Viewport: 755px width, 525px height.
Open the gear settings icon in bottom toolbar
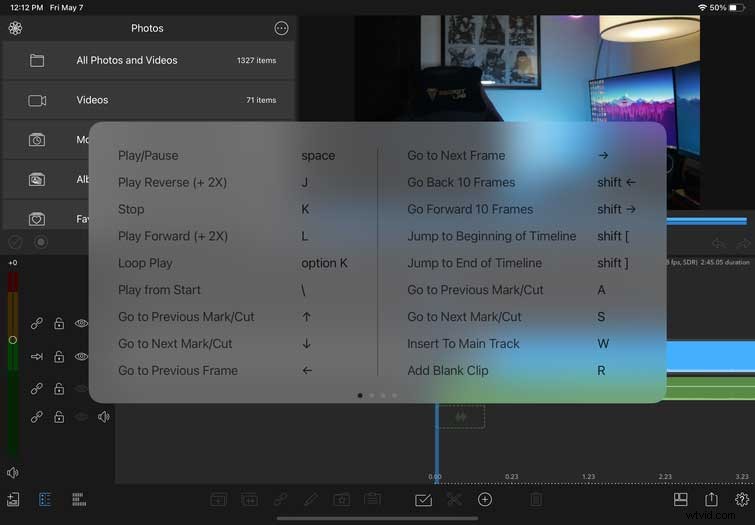[741, 499]
